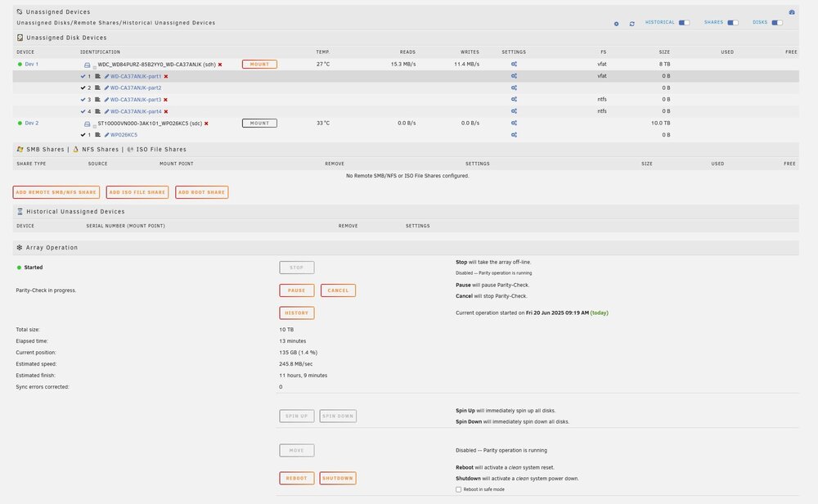818x504 pixels.
Task: Click the 27 °C temperature value
Action: pos(323,64)
